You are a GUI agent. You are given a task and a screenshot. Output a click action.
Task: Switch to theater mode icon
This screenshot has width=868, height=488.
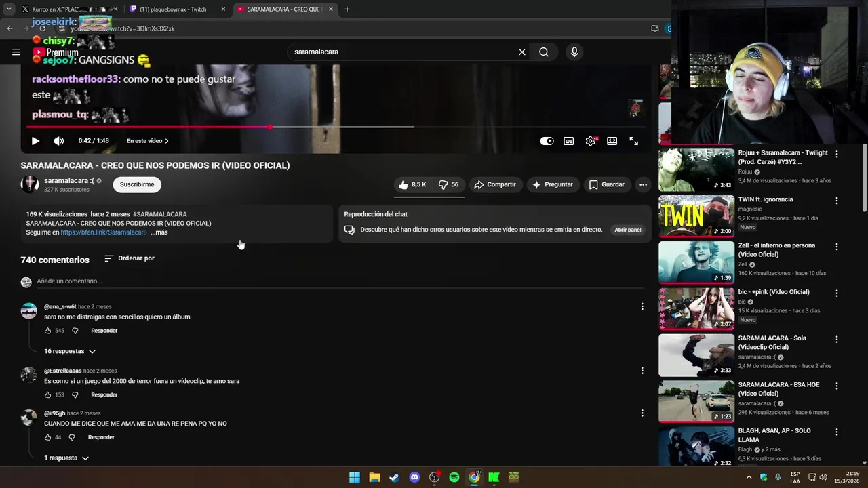tap(612, 141)
